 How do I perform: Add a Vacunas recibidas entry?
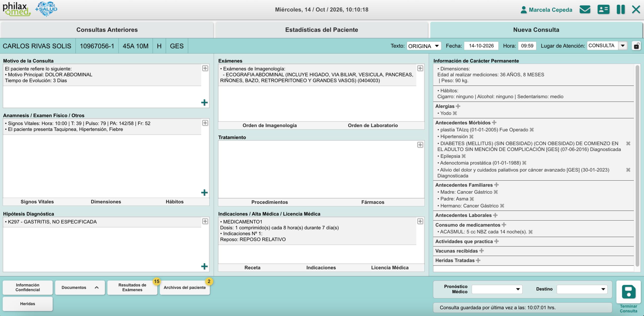tap(481, 251)
